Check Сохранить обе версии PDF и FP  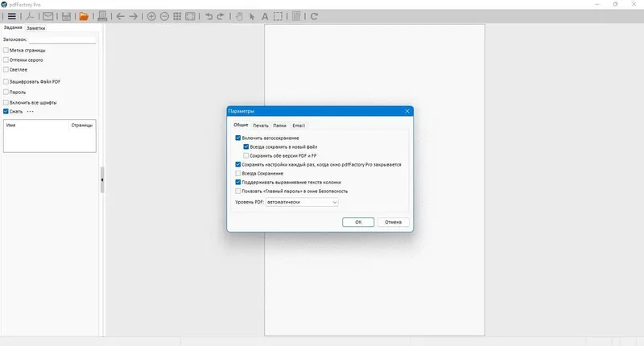coord(246,155)
